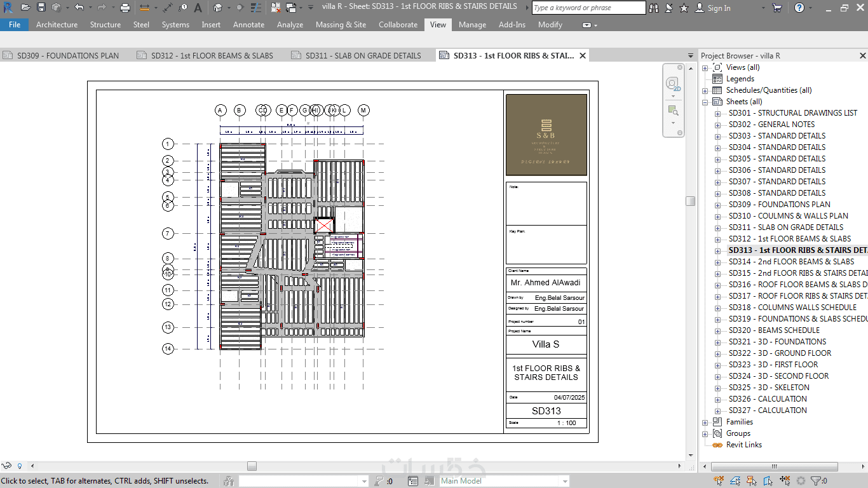Click the Close Inactive Views icon

coord(275,8)
